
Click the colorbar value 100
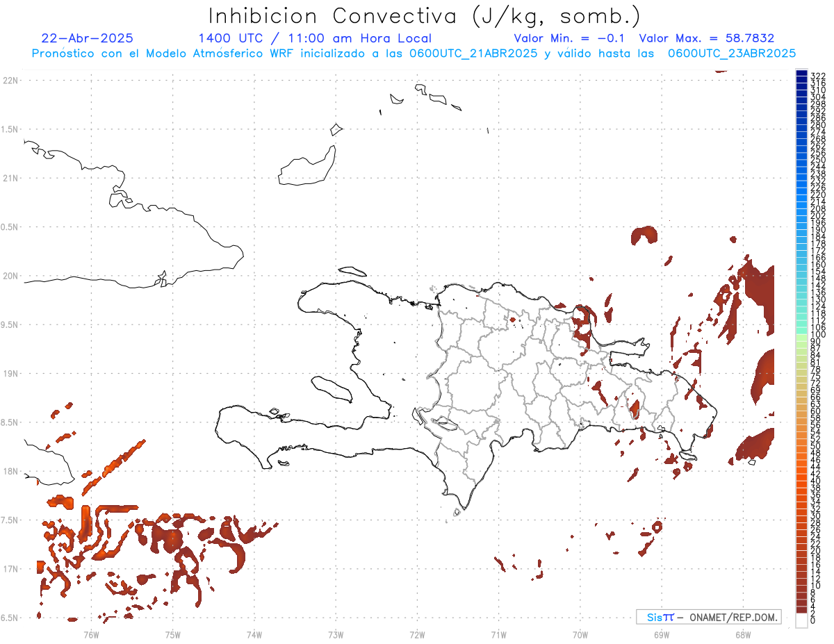817,335
